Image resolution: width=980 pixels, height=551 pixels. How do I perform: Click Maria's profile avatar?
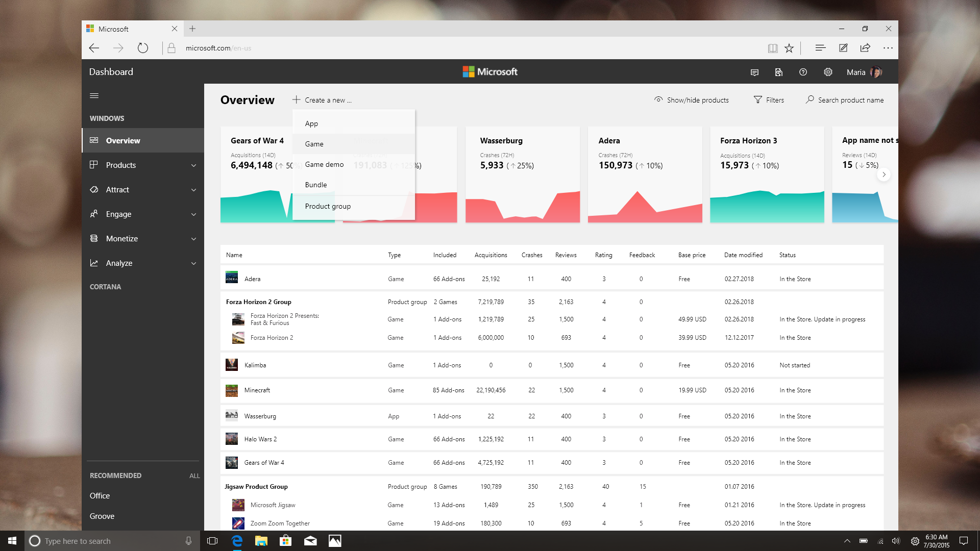(x=876, y=72)
